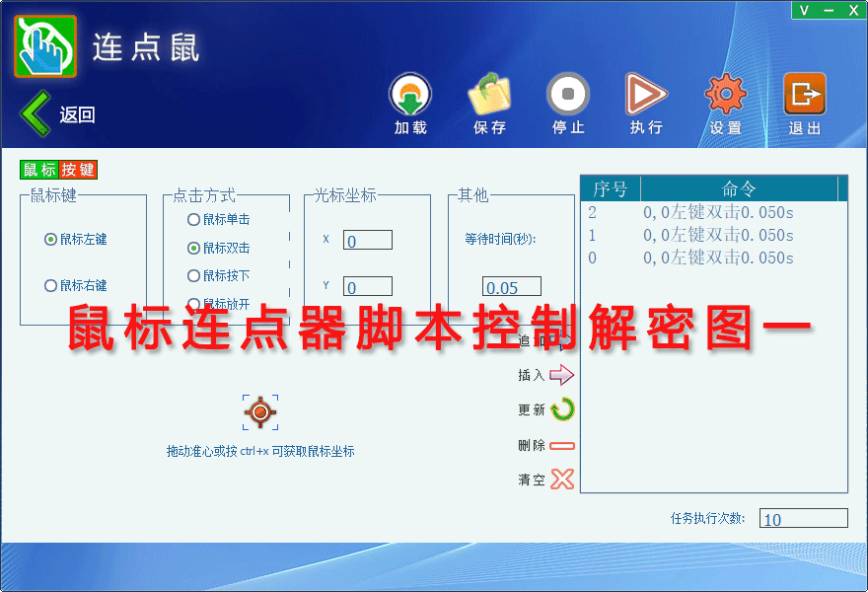The image size is (868, 592).
Task: Click the 加载 load icon
Action: pos(410,95)
